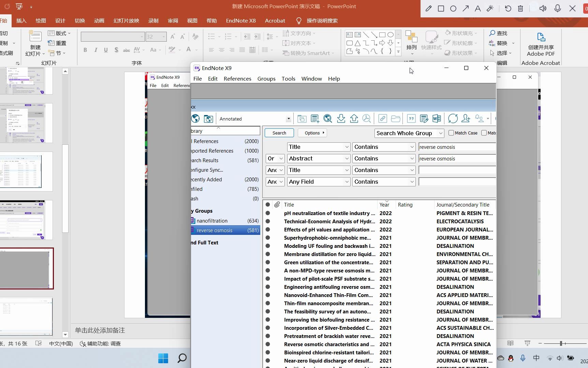The height and width of the screenshot is (368, 588).
Task: Click the EndNote Go to Word icon
Action: tap(437, 118)
